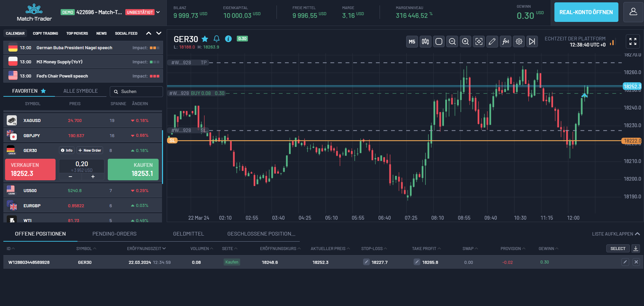644x306 pixels.
Task: Open the German Buba President Nagel speech event
Action: click(x=83, y=48)
